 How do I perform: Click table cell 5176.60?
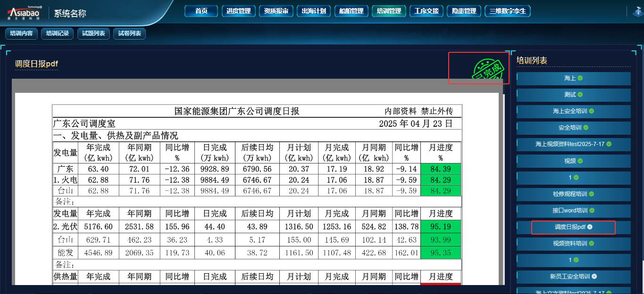point(98,227)
